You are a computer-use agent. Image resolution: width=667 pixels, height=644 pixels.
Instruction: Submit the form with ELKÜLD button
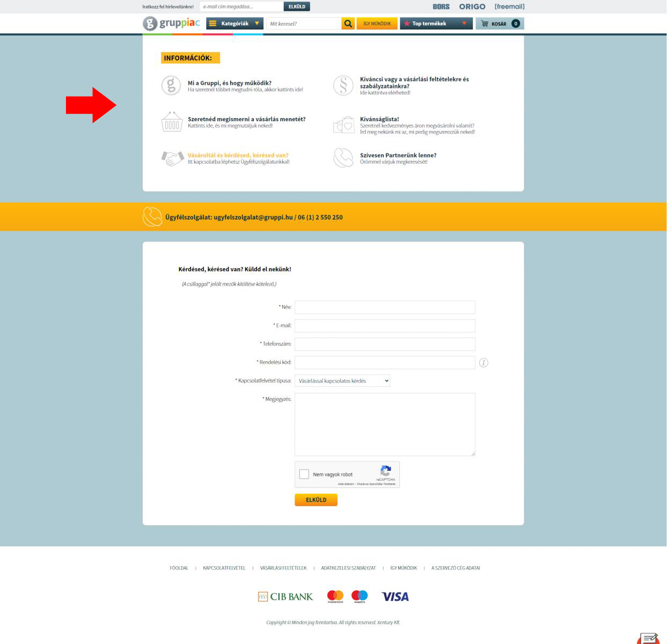tap(316, 500)
